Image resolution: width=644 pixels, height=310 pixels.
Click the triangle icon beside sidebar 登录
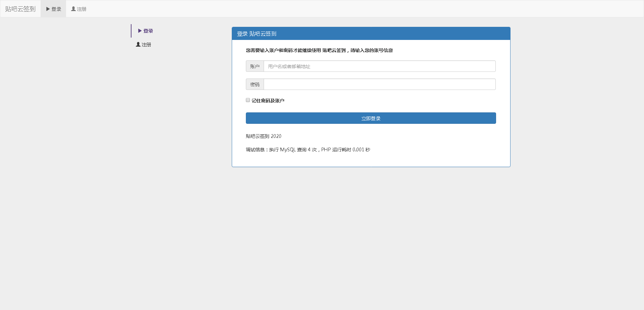click(140, 31)
